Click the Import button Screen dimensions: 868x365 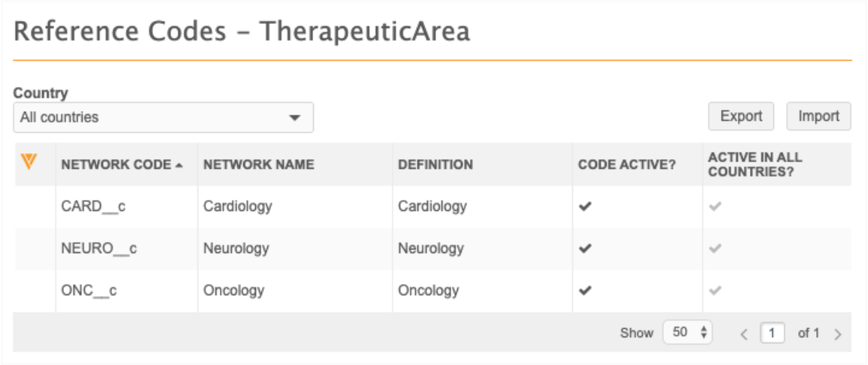pos(818,116)
